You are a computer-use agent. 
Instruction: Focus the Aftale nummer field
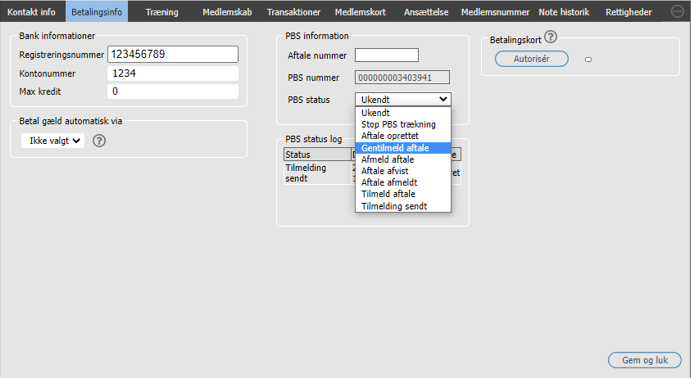tap(387, 56)
